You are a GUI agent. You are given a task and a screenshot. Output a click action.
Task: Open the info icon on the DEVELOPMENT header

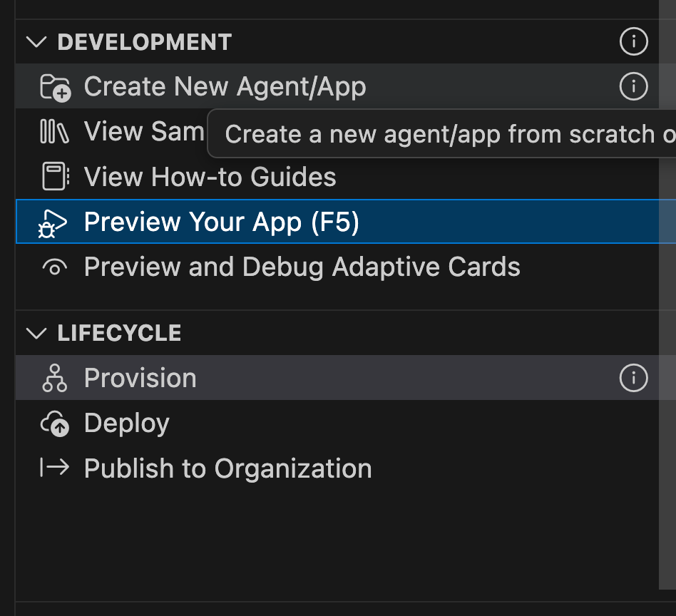point(633,42)
